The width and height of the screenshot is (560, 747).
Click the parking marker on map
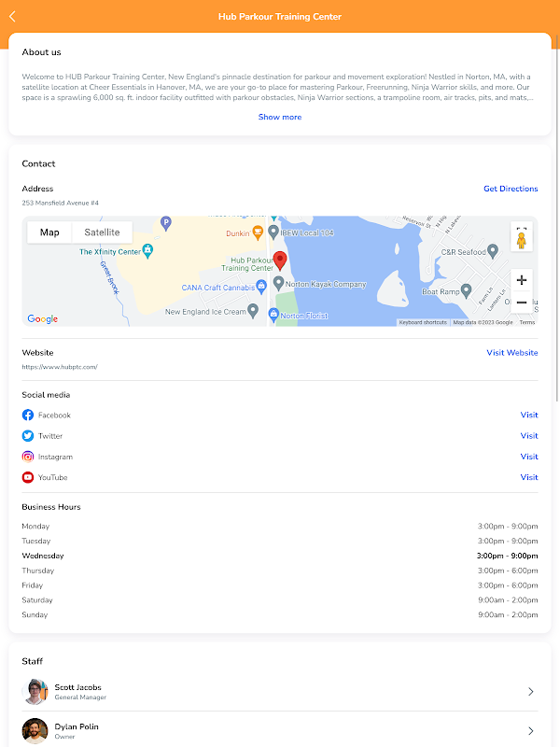(166, 223)
